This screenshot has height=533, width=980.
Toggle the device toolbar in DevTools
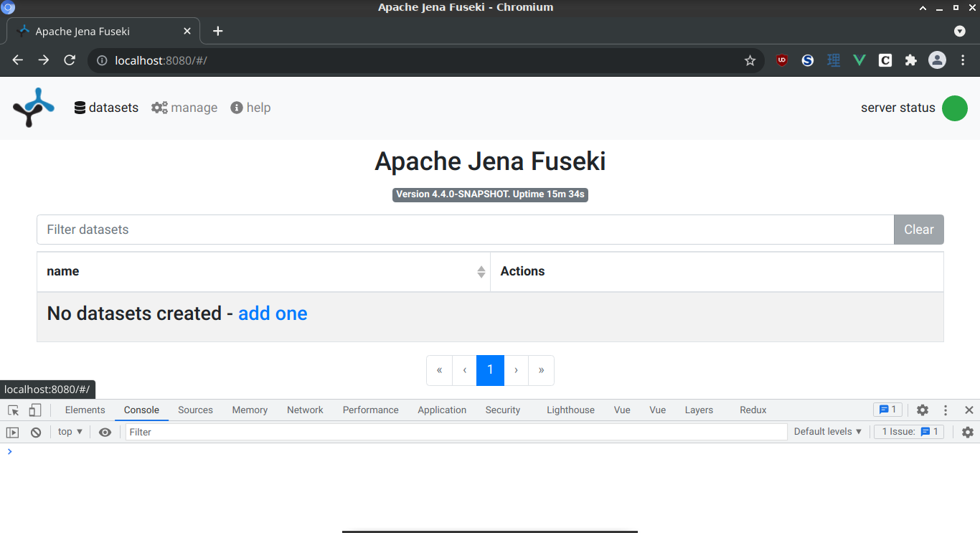tap(34, 410)
